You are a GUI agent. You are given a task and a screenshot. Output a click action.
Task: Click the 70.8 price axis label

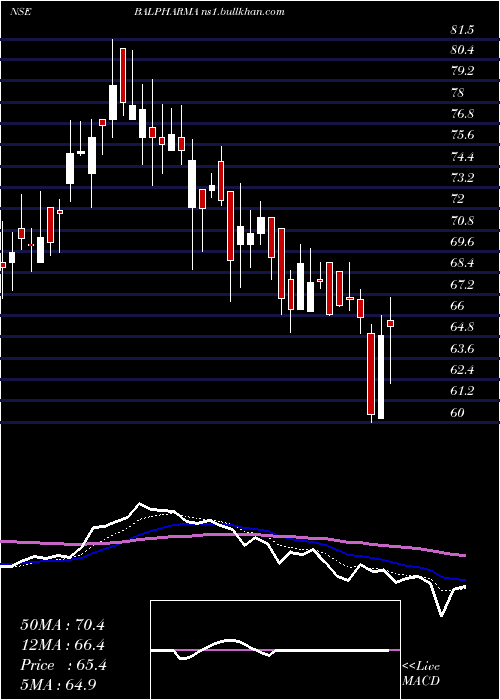pyautogui.click(x=462, y=221)
